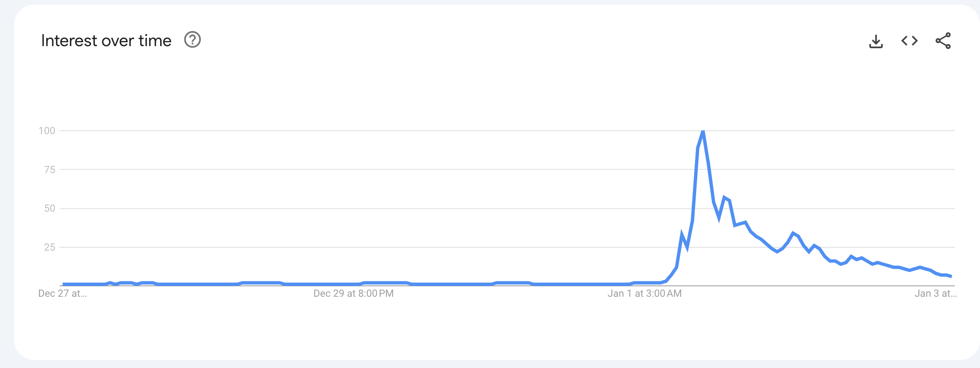Click the left start of the trend line
Viewport: 980px width, 368px height.
63,284
